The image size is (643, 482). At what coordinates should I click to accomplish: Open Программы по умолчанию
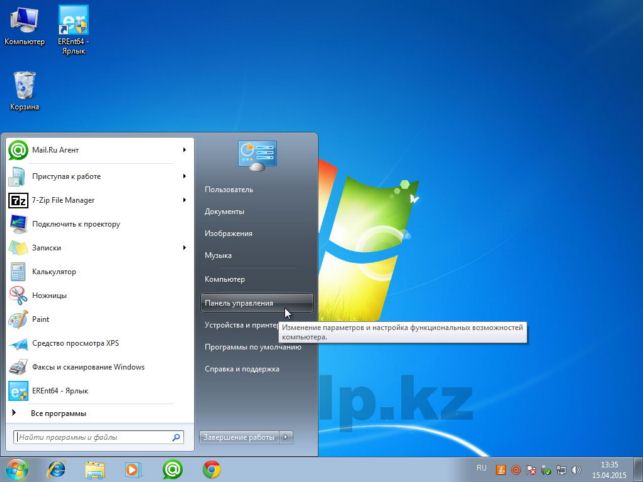(x=253, y=347)
